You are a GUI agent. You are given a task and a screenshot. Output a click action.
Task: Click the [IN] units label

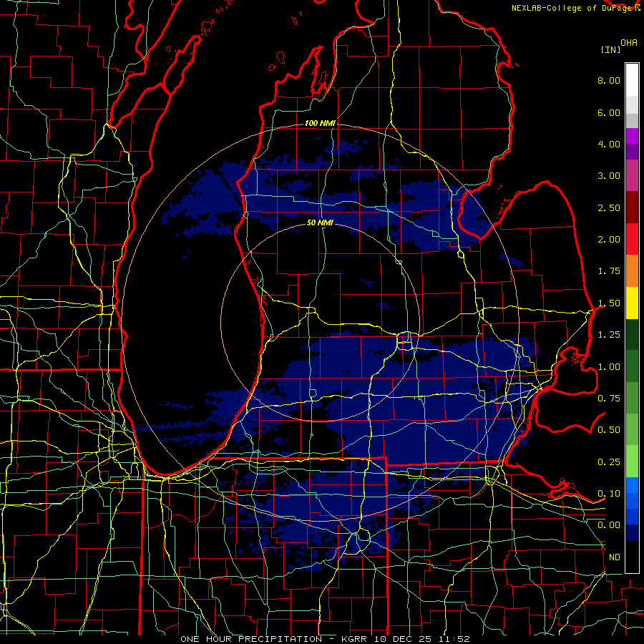tap(610, 49)
